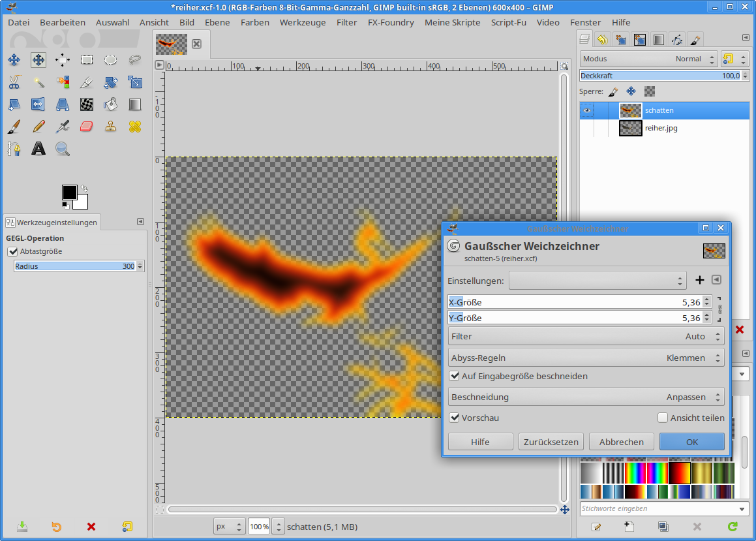Pick the Clone stamp tool
The image size is (756, 541).
point(111,126)
